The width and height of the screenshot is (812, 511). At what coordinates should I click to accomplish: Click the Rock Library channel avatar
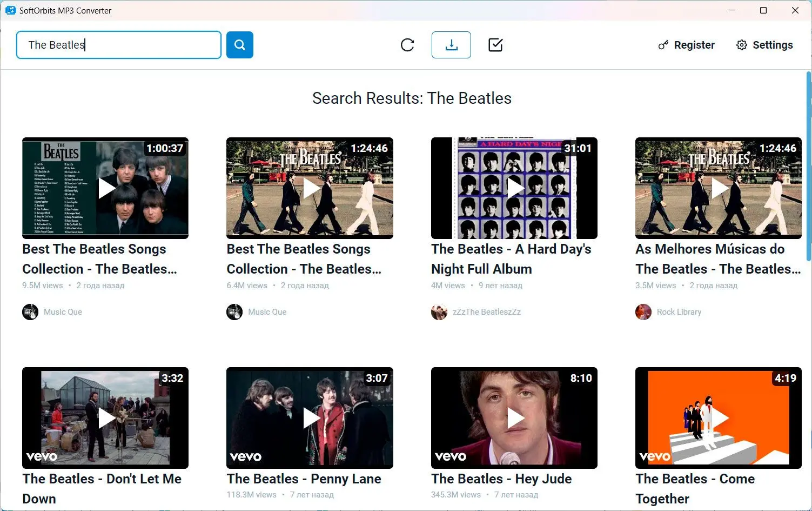click(x=643, y=312)
